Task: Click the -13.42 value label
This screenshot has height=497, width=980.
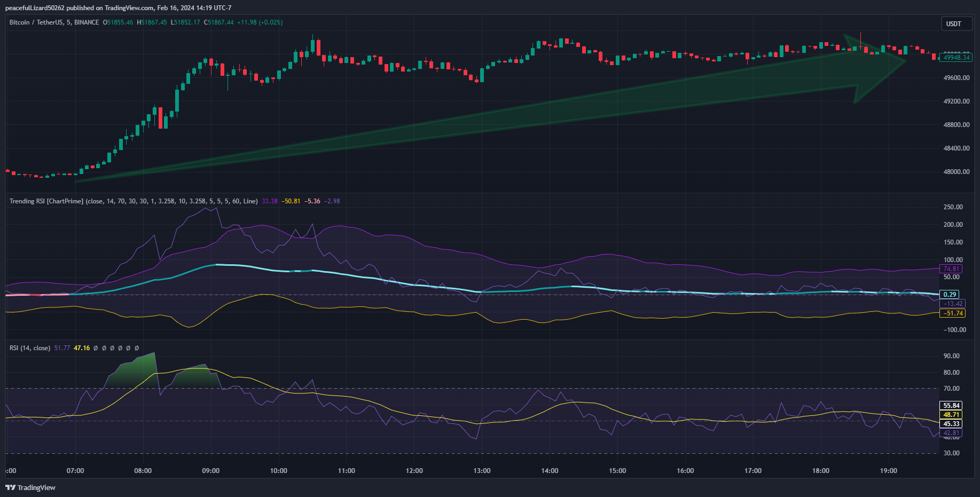Action: (953, 304)
